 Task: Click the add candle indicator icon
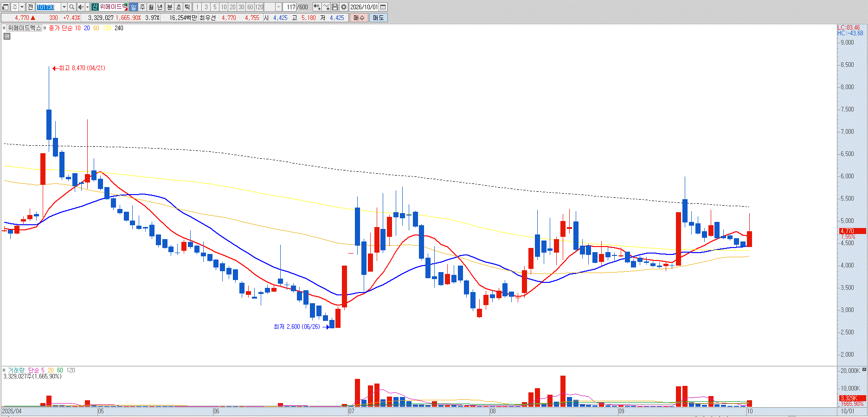tap(317, 7)
